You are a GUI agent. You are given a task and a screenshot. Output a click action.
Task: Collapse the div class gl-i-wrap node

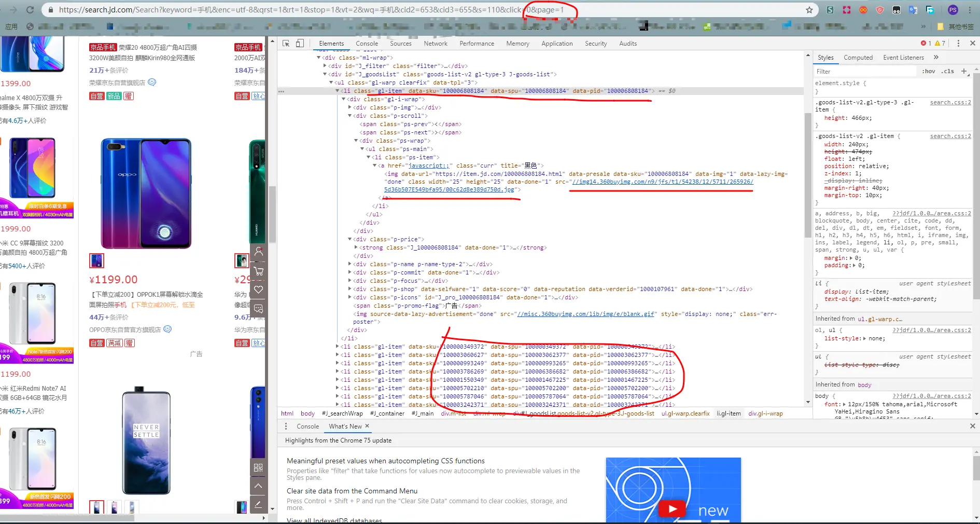click(x=344, y=99)
